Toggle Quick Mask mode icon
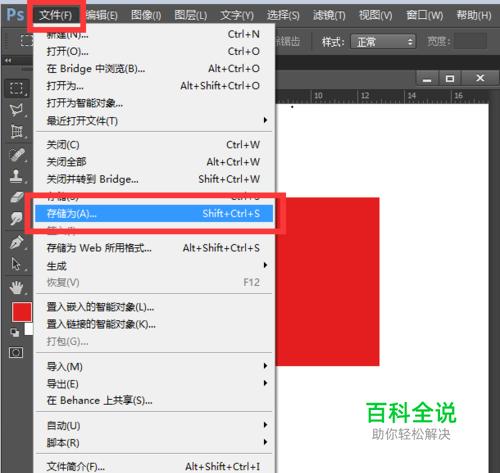 (16, 352)
